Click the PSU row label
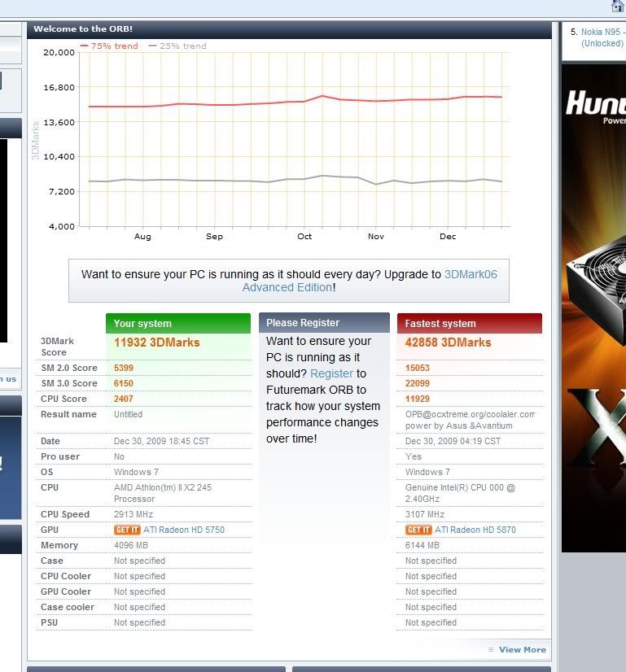This screenshot has width=626, height=672. pos(49,622)
